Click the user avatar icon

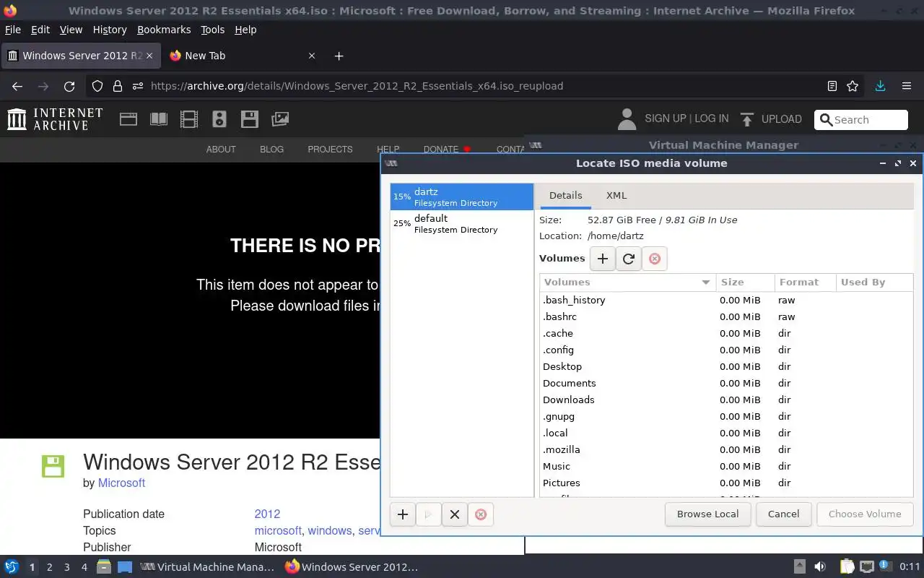[x=627, y=119]
